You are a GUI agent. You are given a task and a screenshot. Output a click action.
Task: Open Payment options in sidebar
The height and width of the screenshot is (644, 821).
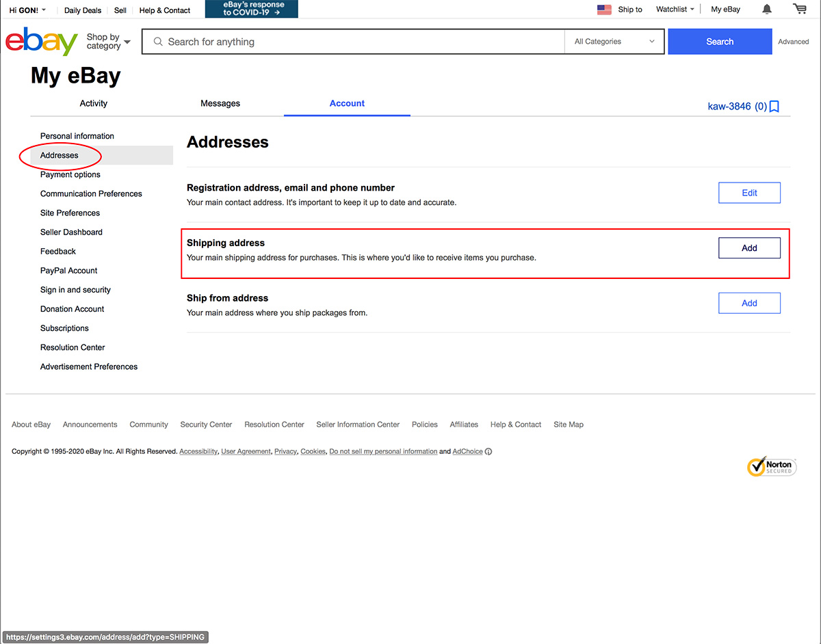tap(70, 174)
